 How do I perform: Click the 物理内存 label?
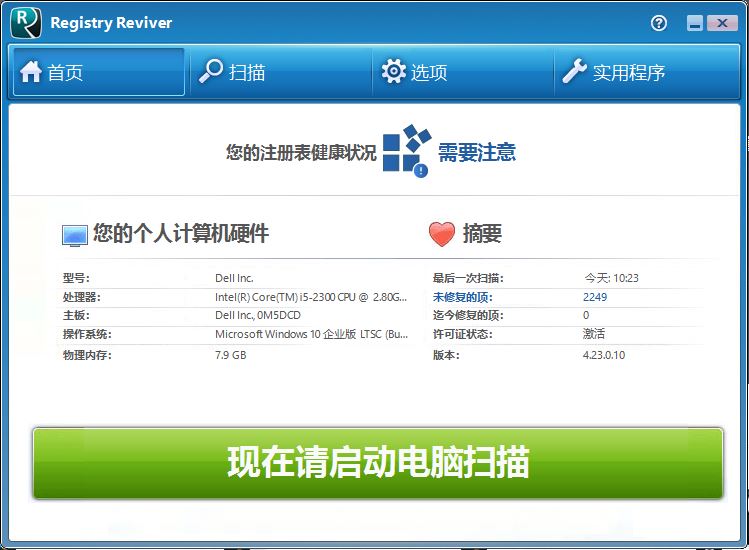click(x=87, y=355)
